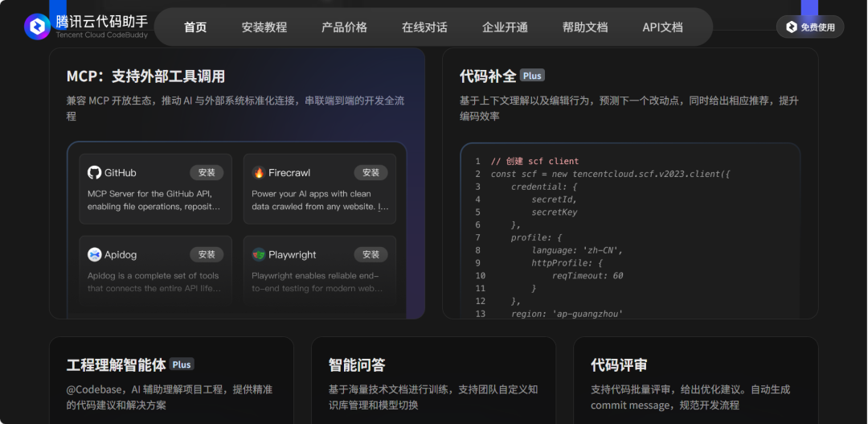Click the 'reqTimeout: 60' code line
Screen dimensions: 868x424
588,275
